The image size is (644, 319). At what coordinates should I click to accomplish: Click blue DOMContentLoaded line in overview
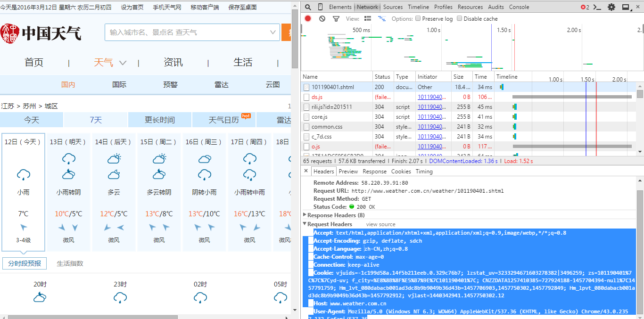(491, 47)
